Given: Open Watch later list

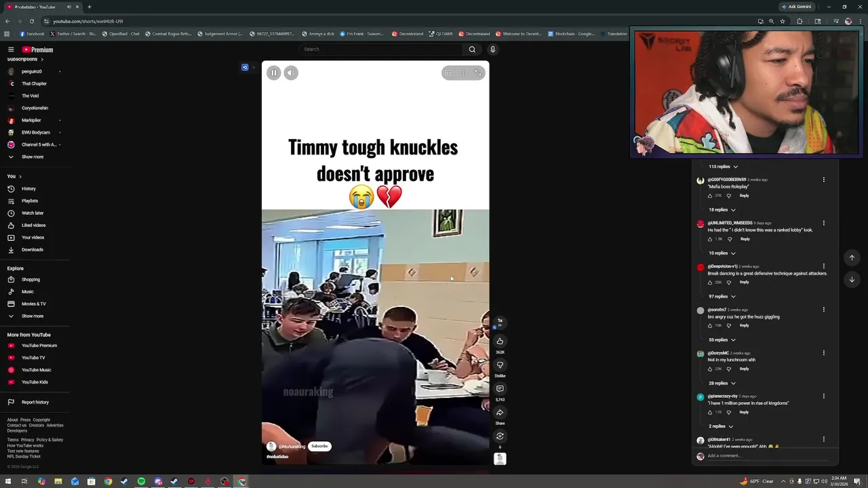Looking at the screenshot, I should [x=32, y=213].
